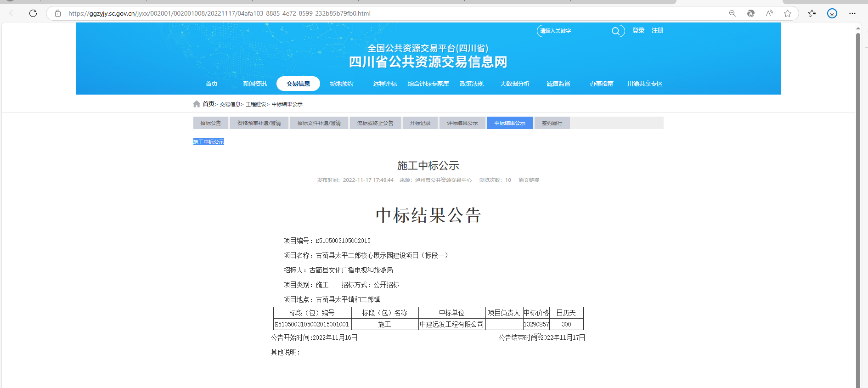Click 交易信息 in the breadcrumb
Viewport: 868px width, 388px height.
point(230,104)
